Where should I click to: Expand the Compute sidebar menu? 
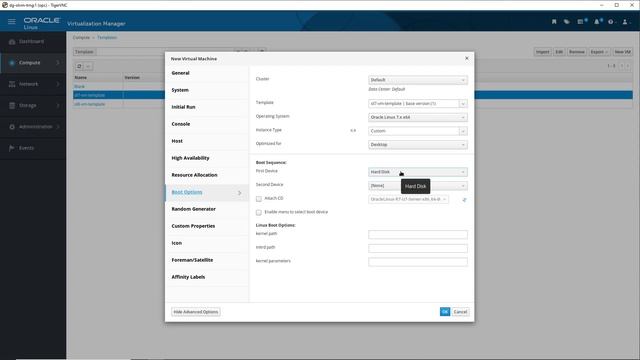pos(33,63)
